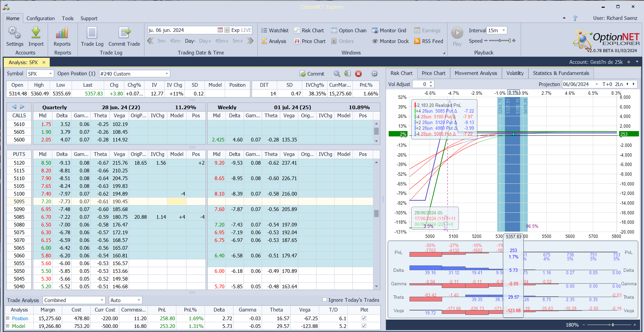
Task: Switch to the Tools ribbon tab
Action: coord(68,18)
